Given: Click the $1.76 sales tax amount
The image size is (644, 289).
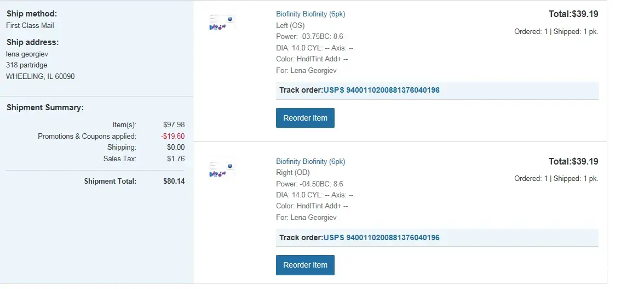Looking at the screenshot, I should click(x=176, y=159).
